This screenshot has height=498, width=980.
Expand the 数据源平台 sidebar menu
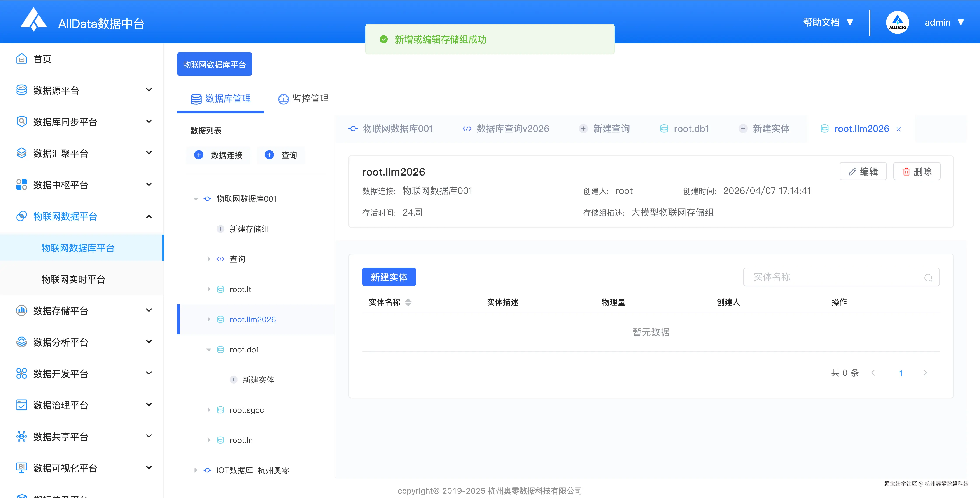click(x=149, y=90)
